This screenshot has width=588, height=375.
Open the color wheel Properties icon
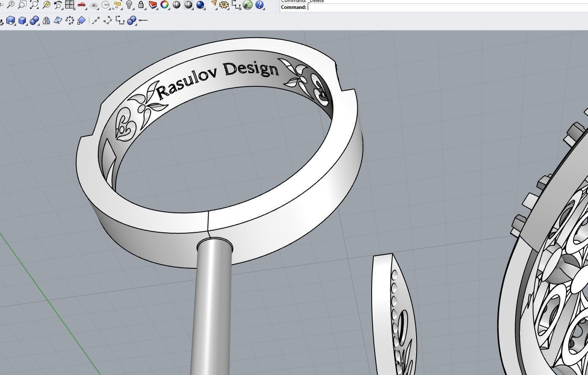(165, 5)
